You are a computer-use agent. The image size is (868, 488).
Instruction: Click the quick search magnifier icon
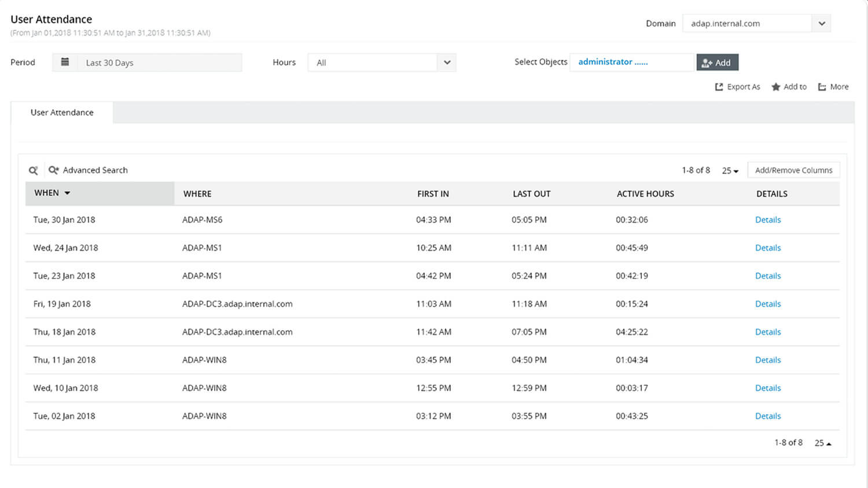(x=34, y=171)
